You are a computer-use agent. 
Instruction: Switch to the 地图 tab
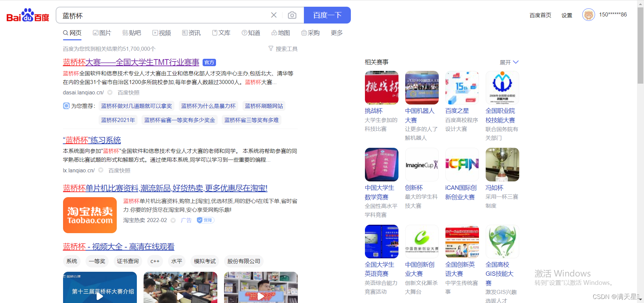pos(281,33)
